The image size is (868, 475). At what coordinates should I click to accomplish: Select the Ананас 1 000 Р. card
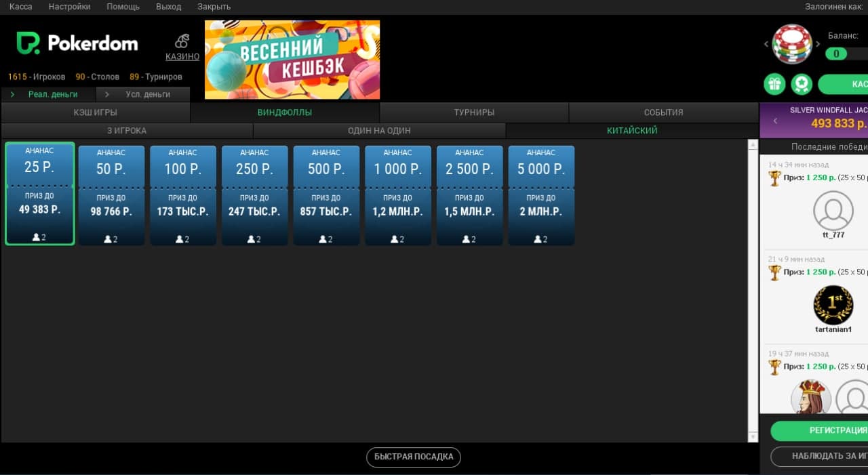pyautogui.click(x=398, y=195)
